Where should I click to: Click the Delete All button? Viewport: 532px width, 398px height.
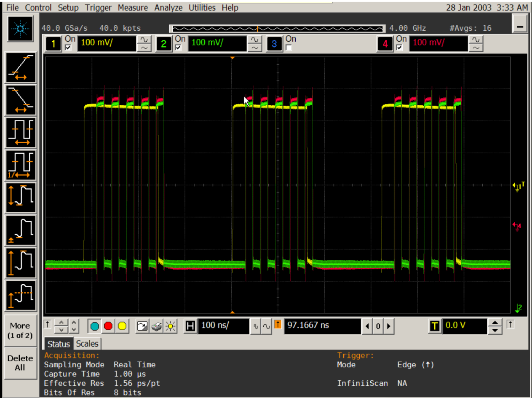(20, 363)
